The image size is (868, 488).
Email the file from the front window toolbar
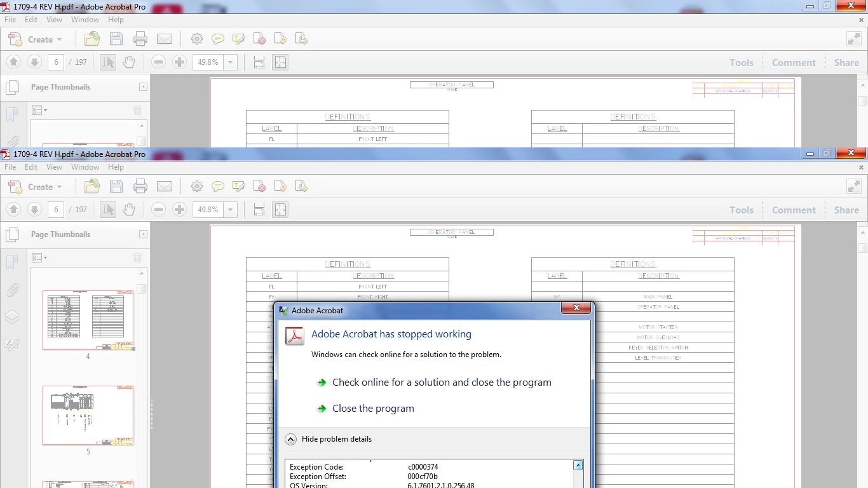165,187
